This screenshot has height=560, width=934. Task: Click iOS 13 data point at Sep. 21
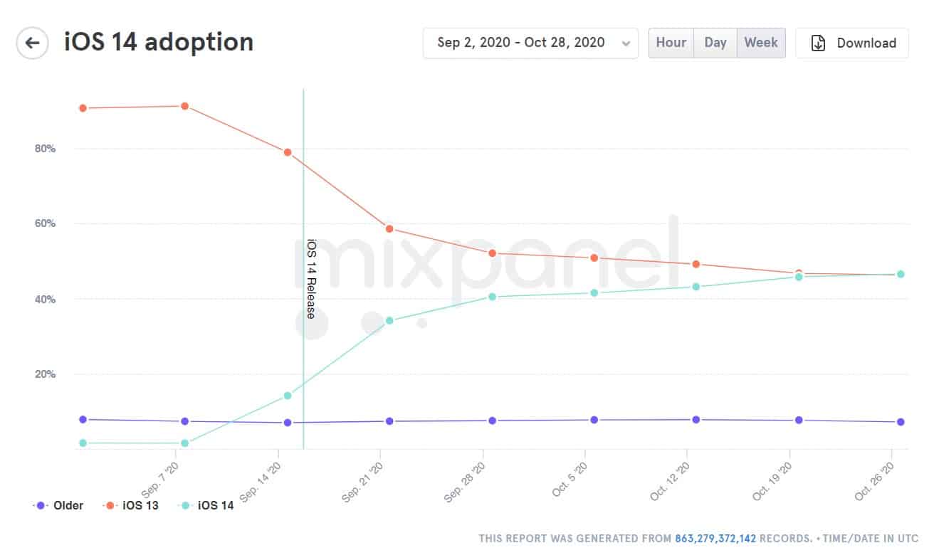389,228
